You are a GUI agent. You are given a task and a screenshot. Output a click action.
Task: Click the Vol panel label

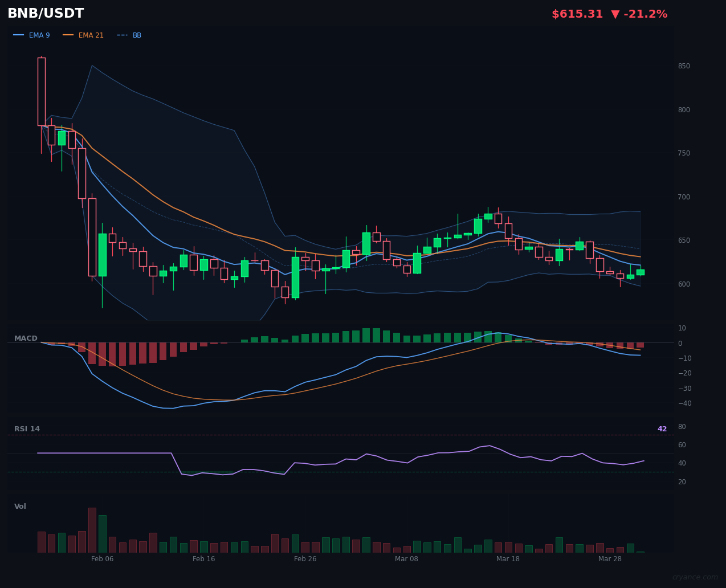click(20, 507)
